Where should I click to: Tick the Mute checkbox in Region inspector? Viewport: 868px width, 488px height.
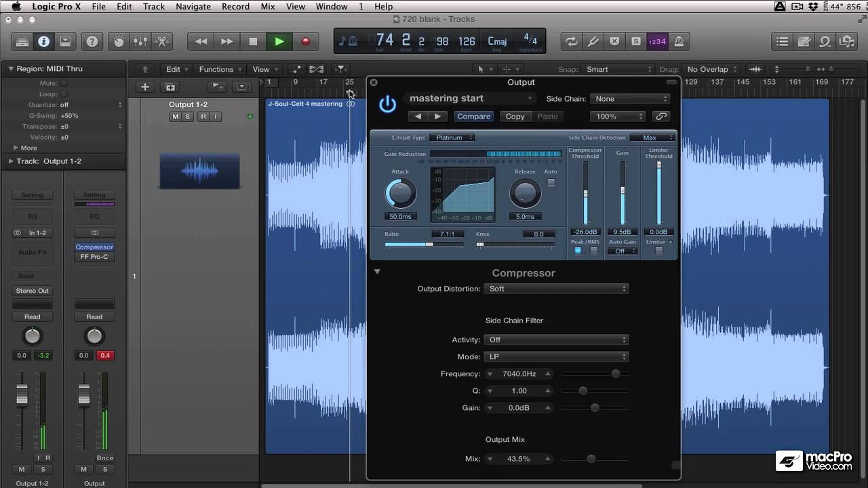pos(64,83)
